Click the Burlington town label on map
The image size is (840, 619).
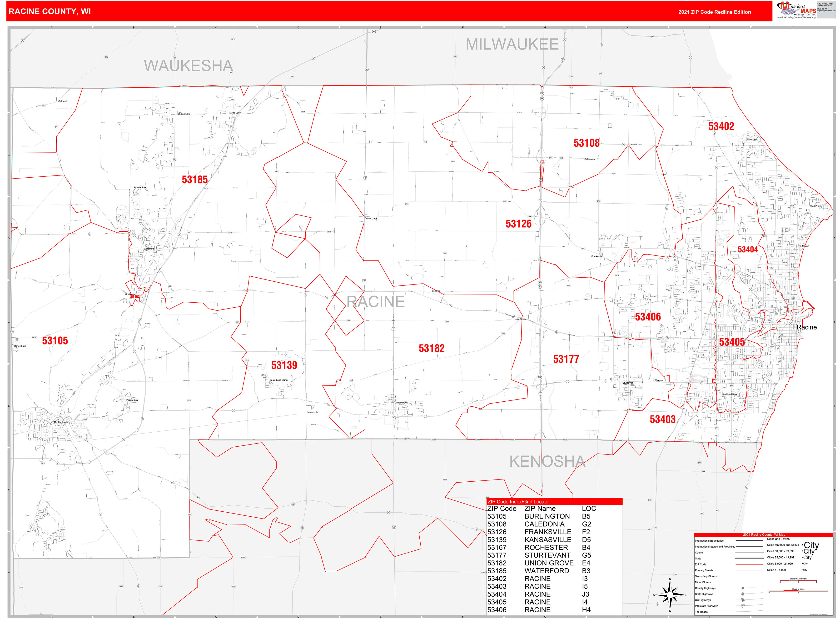pos(60,422)
